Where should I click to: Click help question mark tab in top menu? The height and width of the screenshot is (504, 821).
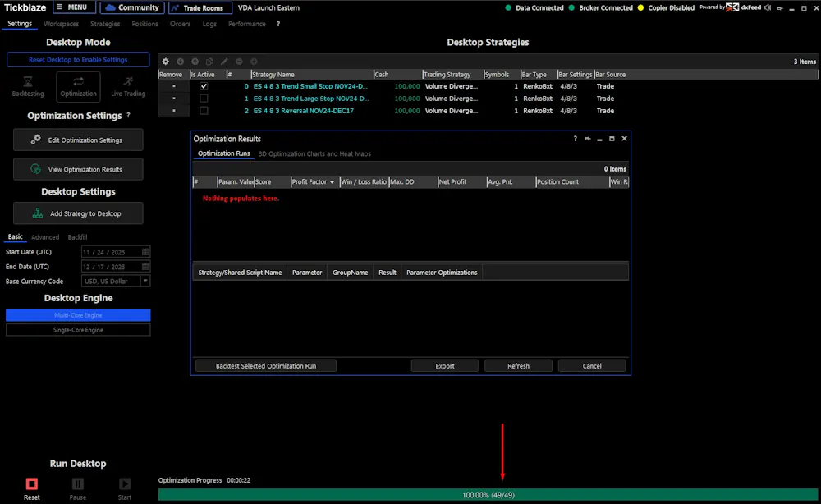coord(278,24)
